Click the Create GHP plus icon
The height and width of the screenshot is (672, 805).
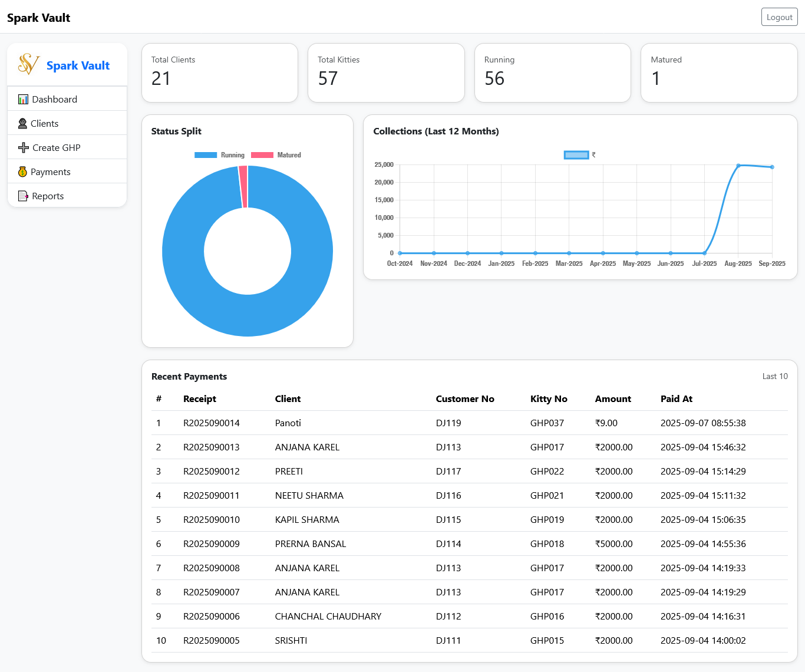24,147
